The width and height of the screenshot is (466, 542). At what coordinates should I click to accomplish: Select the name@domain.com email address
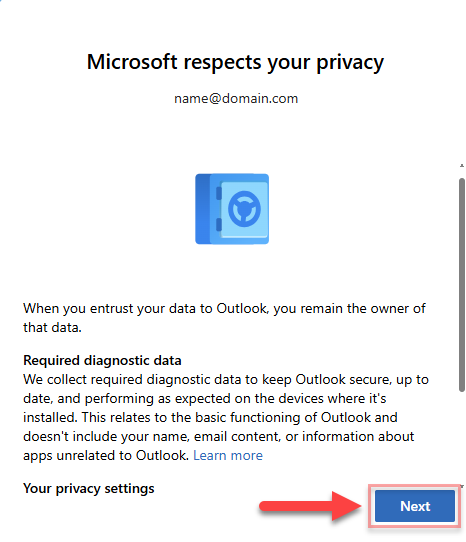[236, 99]
